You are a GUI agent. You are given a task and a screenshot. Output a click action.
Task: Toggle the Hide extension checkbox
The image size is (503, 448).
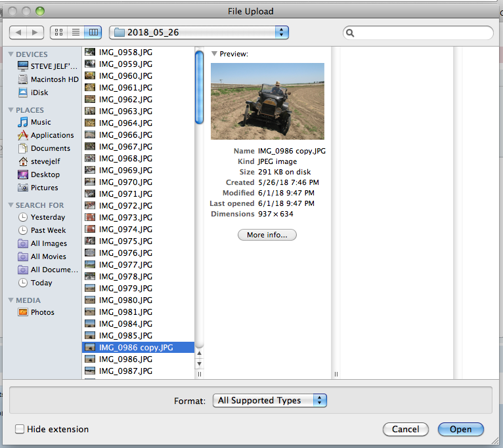(x=20, y=429)
